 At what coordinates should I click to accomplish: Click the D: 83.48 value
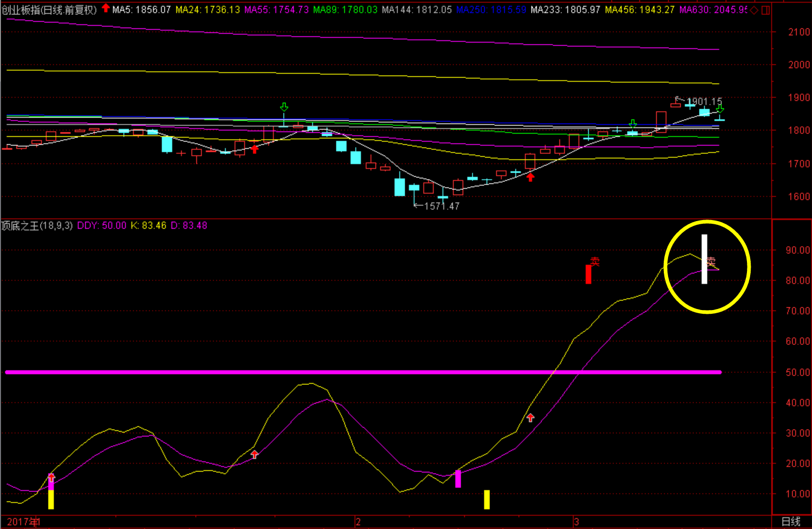click(189, 226)
